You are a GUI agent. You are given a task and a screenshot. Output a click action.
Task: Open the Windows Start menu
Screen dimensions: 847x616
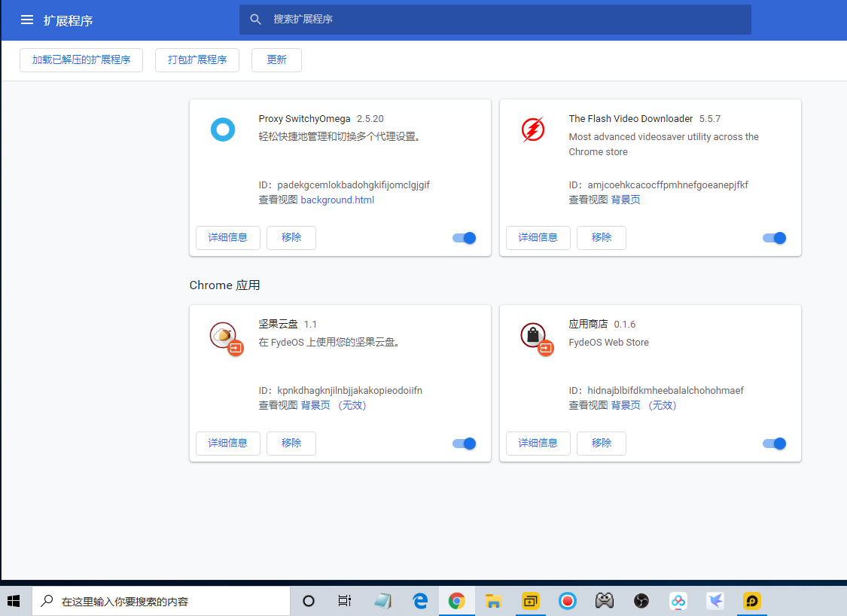pos(14,601)
